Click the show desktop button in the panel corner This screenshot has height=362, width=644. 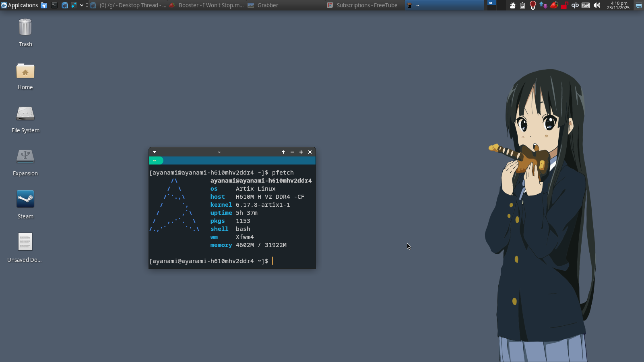[638, 5]
